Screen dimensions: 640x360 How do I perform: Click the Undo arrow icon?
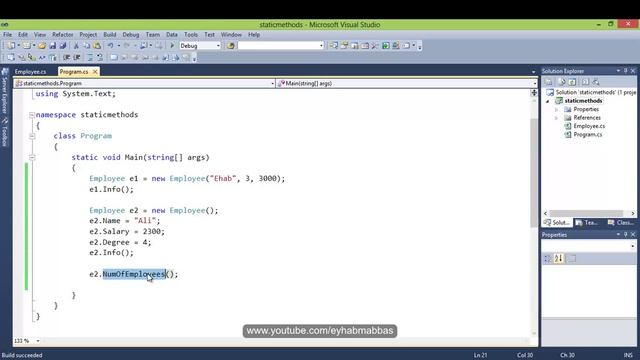coord(111,46)
